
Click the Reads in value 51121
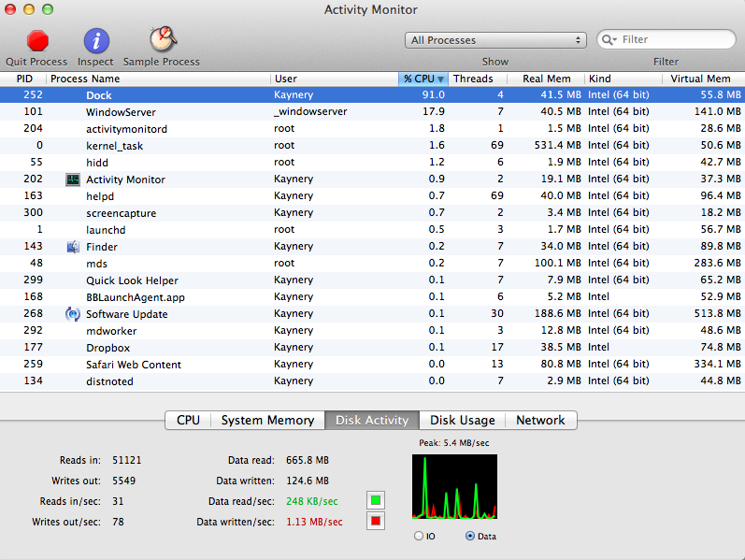127,460
